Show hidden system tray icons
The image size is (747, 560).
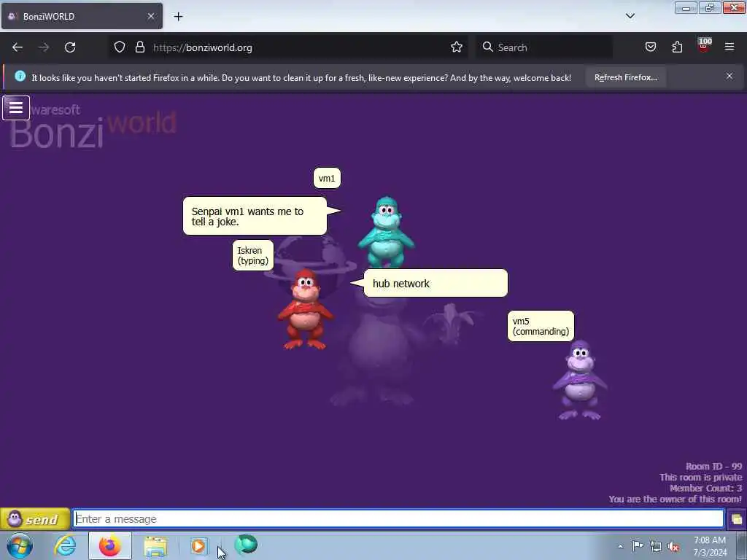coord(620,546)
